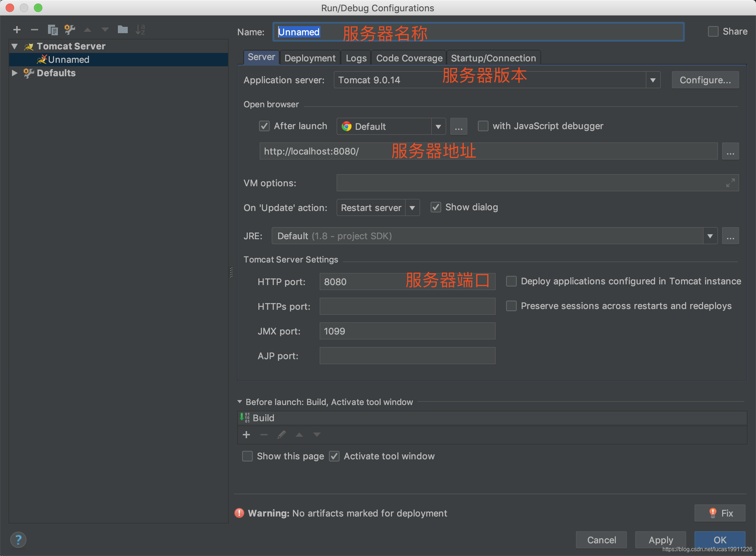Switch to Deployment tab

pos(310,58)
